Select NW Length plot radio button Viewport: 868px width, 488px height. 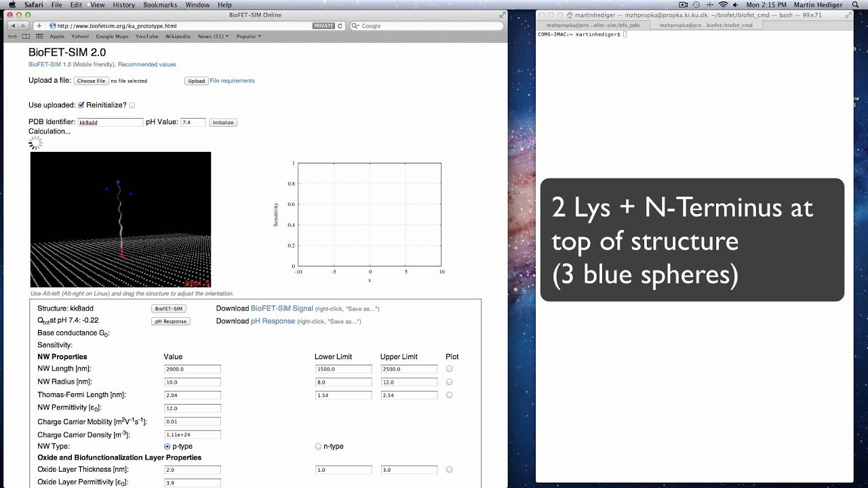[x=449, y=369]
